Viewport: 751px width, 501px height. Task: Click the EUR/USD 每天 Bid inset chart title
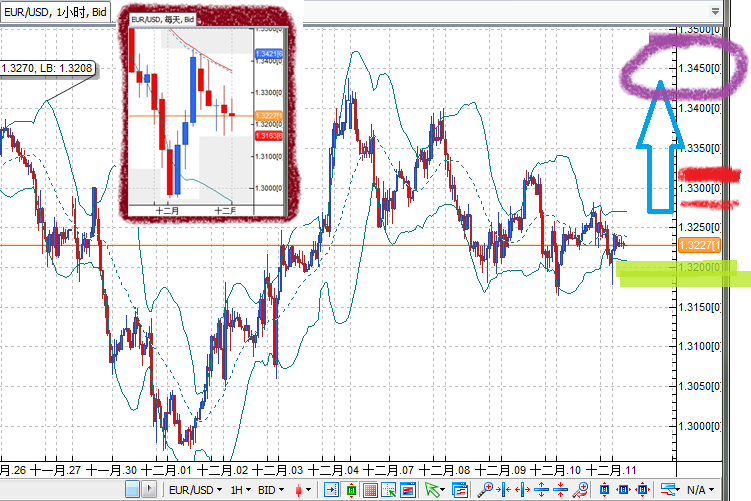162,19
